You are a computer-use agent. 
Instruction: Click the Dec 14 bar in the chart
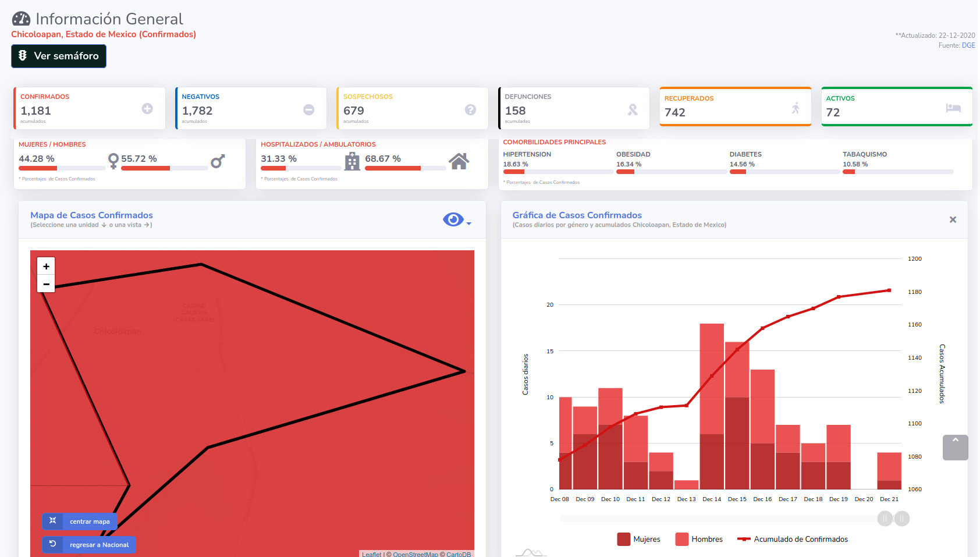click(712, 406)
